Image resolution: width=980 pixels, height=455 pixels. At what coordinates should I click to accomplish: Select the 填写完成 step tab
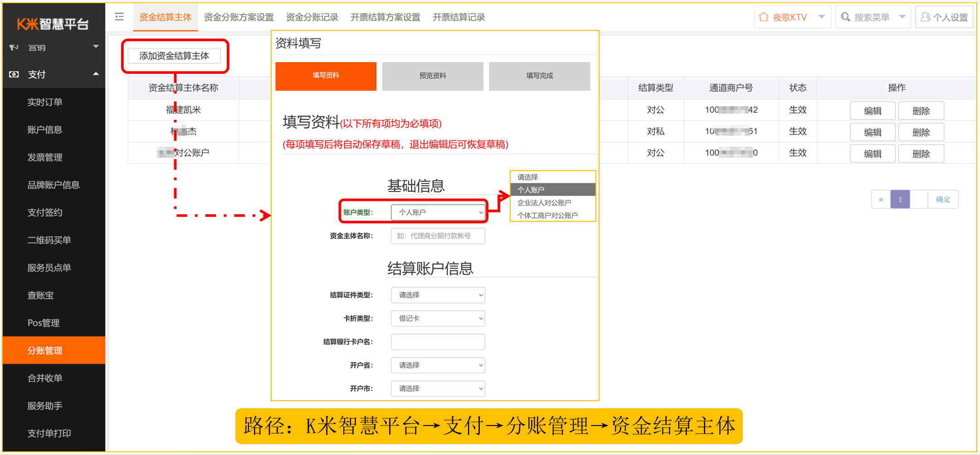(540, 76)
